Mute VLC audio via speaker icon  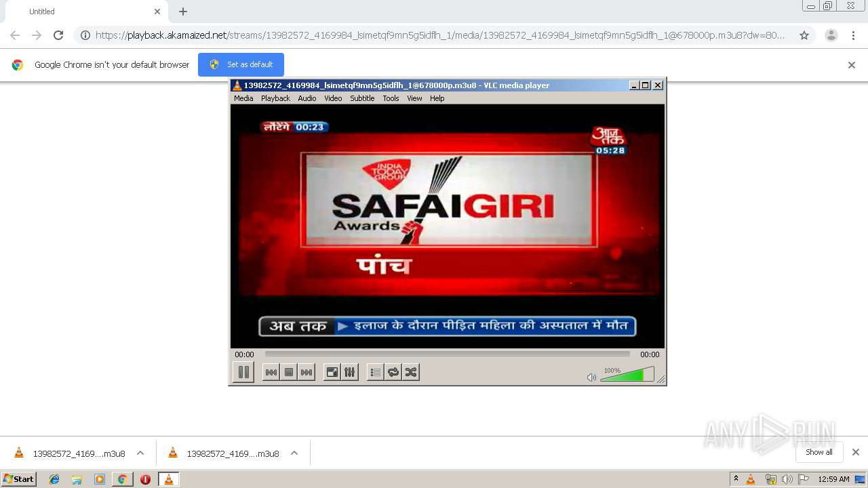pos(591,377)
